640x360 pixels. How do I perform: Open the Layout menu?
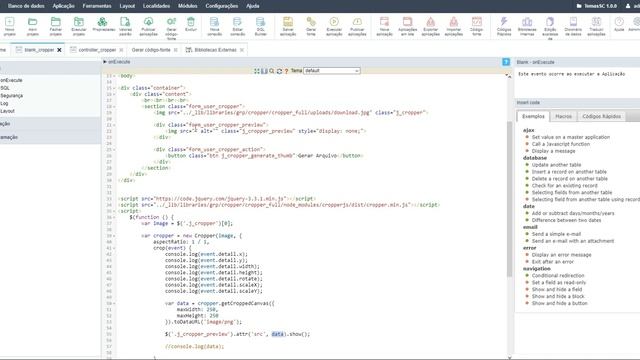(x=127, y=6)
